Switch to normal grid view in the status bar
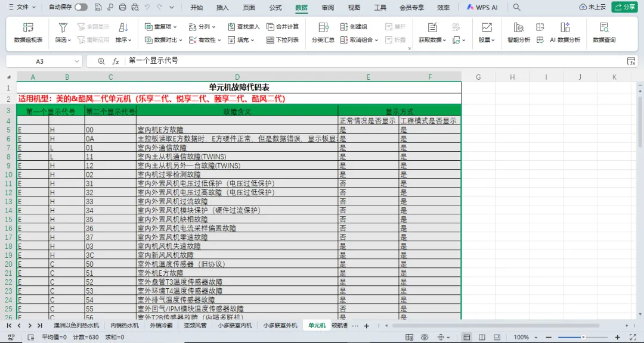 tap(467, 337)
